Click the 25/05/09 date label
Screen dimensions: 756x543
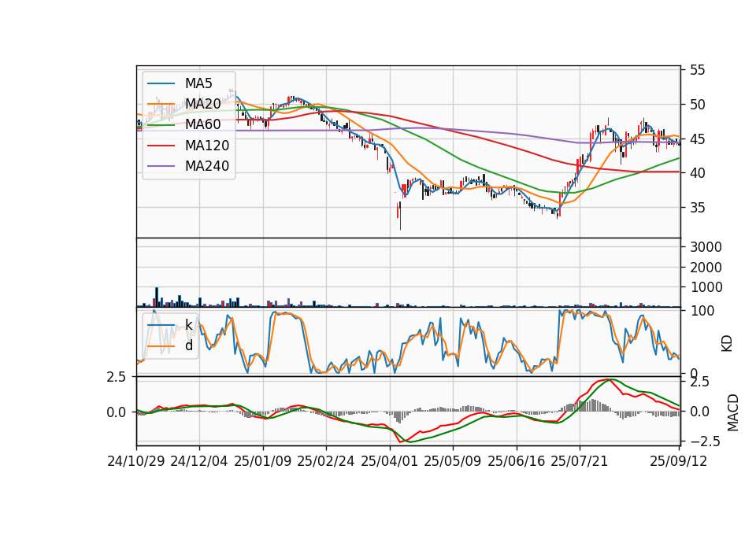coord(453,461)
